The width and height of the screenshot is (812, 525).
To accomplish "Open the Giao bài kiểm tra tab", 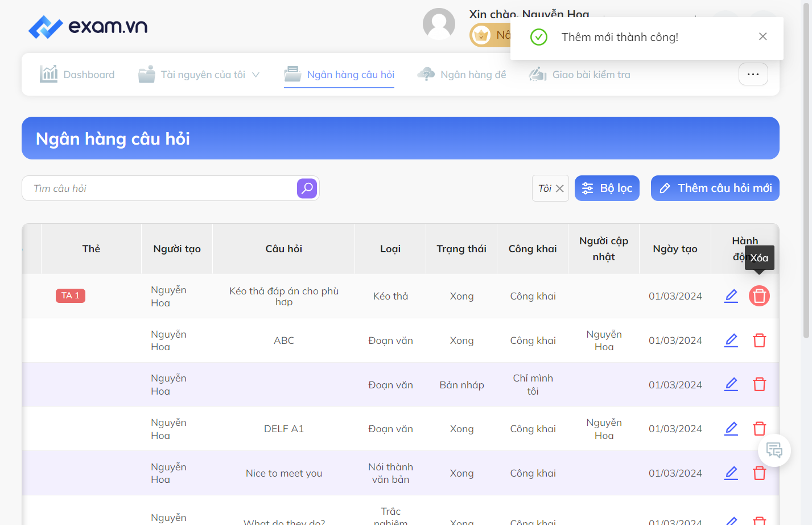I will tap(580, 74).
